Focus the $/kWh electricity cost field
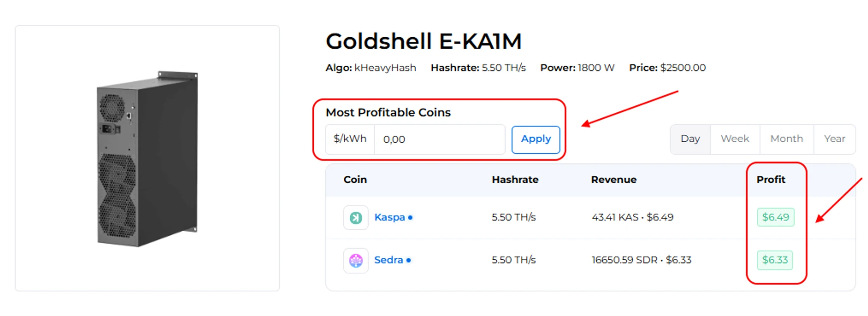This screenshot has height=316, width=868. [439, 140]
